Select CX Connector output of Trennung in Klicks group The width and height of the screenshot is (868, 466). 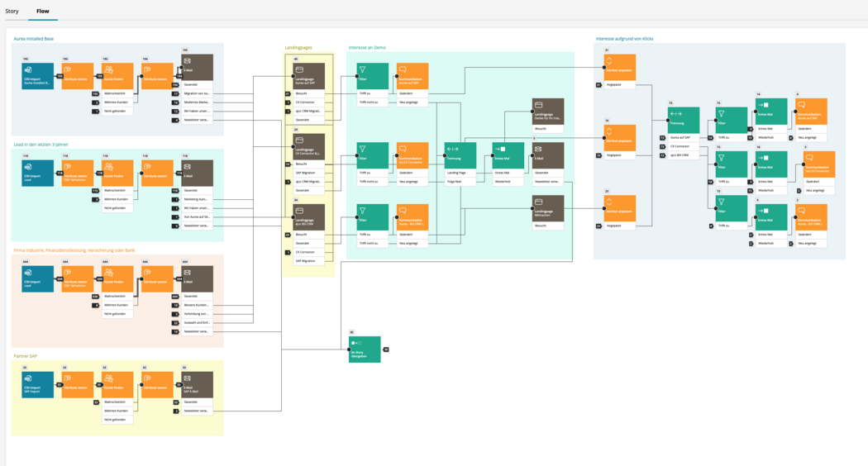pos(683,147)
